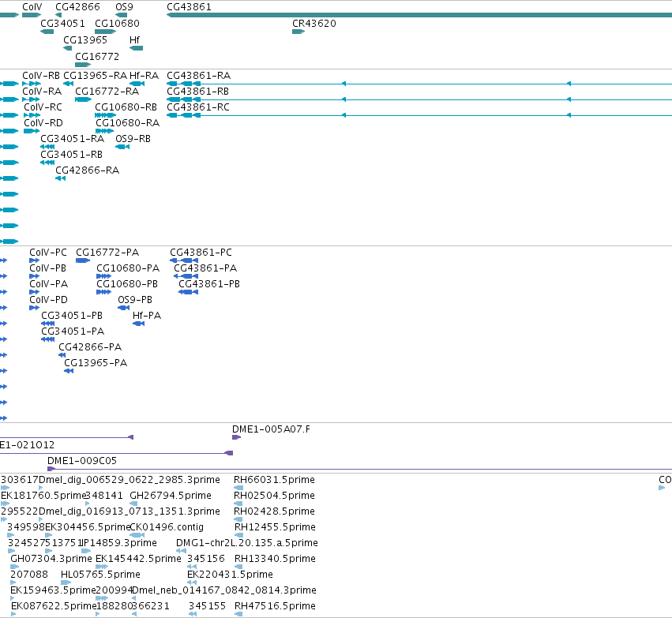Click the HL05765.5prime EST glyph

tap(66, 582)
